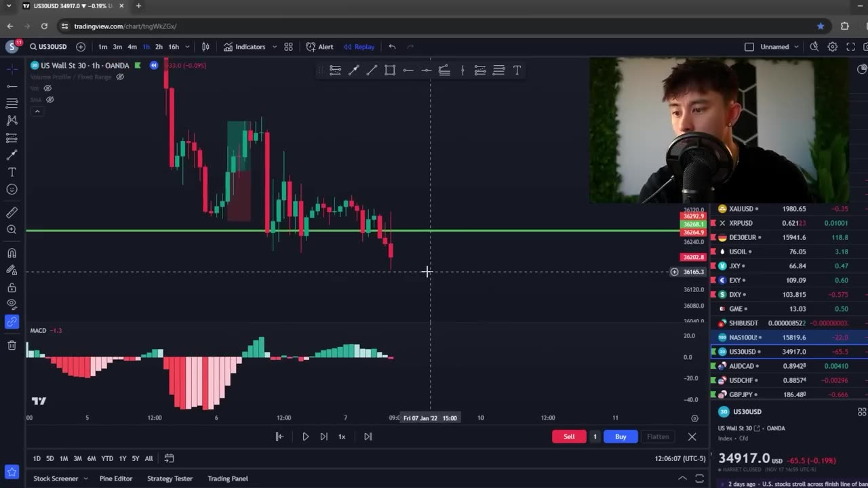Toggle fullscreen mode
Viewport: 868px width, 488px height.
[x=850, y=47]
